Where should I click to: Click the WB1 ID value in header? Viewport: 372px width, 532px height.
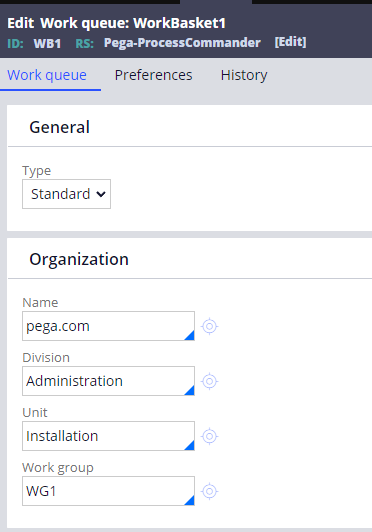[47, 43]
